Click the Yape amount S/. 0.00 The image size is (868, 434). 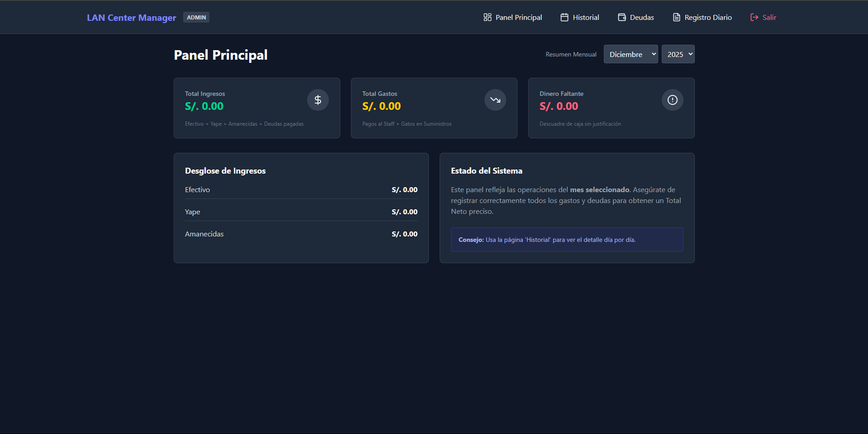click(404, 212)
